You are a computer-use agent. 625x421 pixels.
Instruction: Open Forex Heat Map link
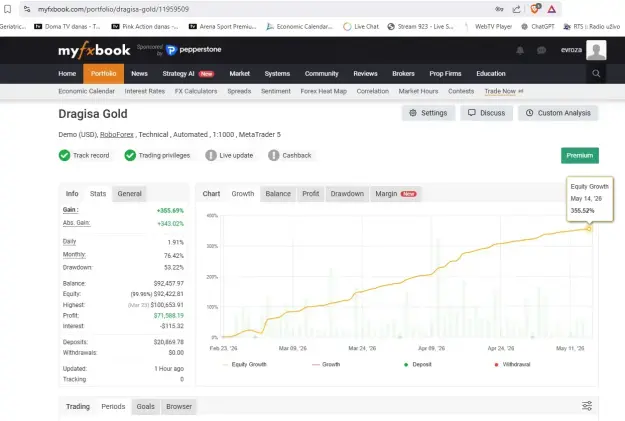[x=324, y=91]
